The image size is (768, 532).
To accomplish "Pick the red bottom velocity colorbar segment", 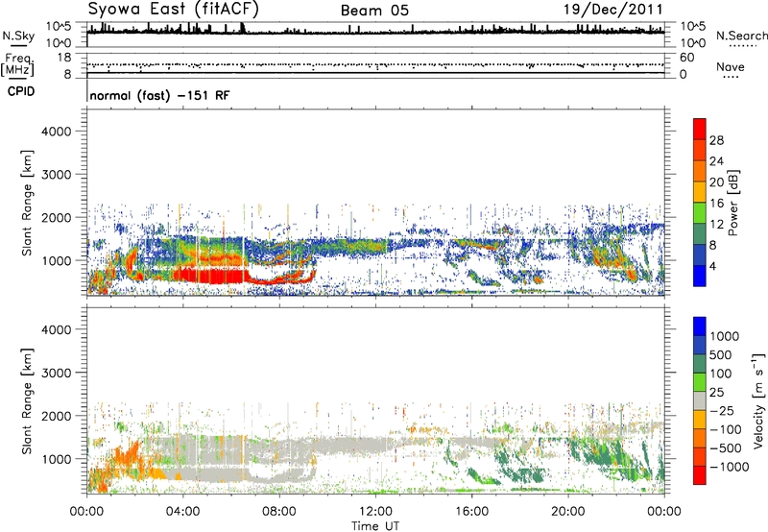I will pos(700,475).
